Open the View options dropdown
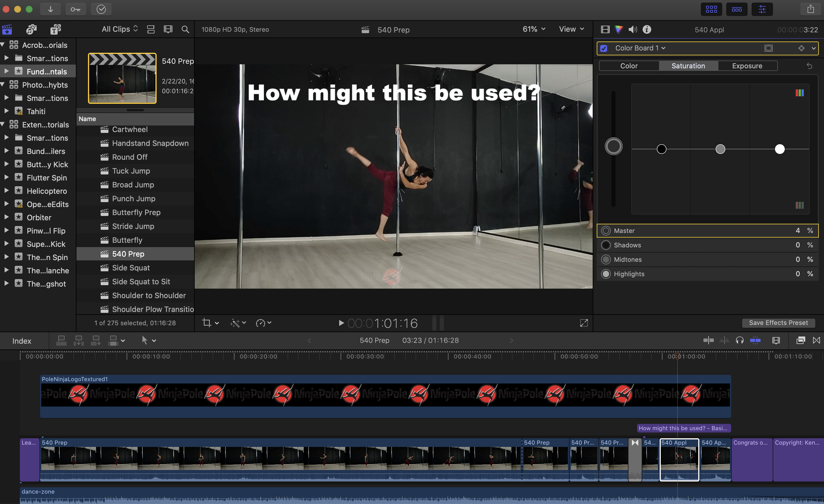The image size is (824, 504). coord(571,29)
